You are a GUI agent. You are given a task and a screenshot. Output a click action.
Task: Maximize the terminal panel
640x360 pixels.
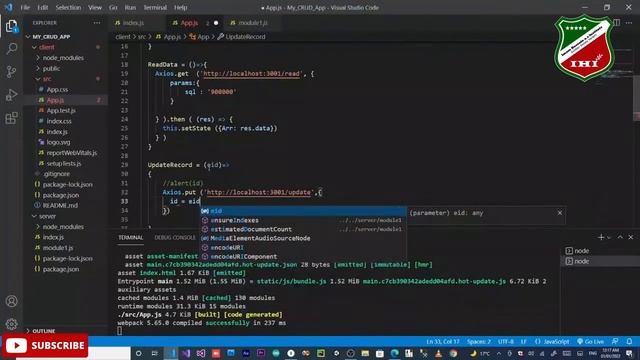tap(620, 237)
